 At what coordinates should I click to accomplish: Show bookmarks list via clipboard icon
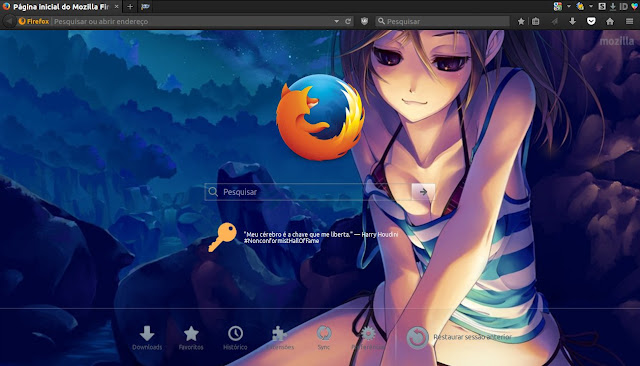(x=536, y=21)
